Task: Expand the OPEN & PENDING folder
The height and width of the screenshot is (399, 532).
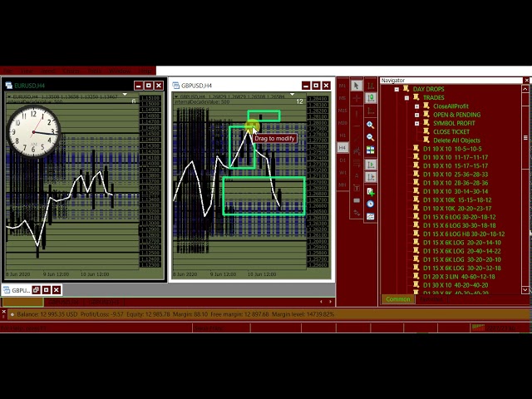Action: point(417,115)
